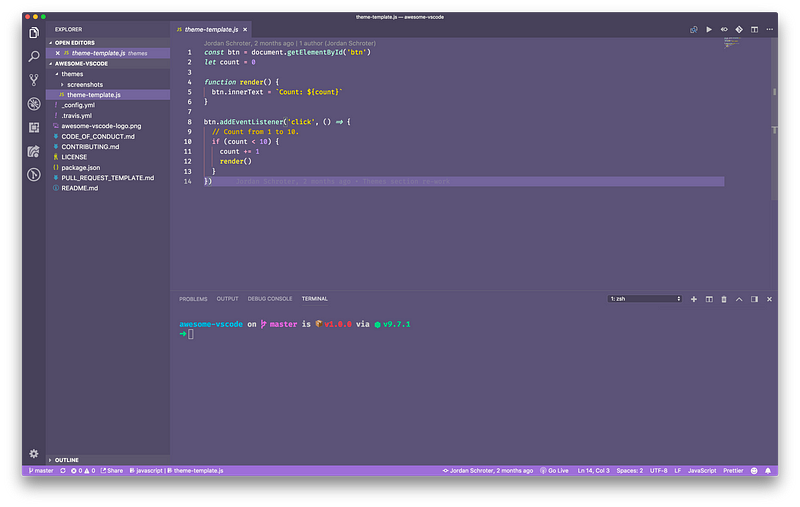This screenshot has height=507, width=800.
Task: Switch to the Problems tab
Action: [193, 299]
